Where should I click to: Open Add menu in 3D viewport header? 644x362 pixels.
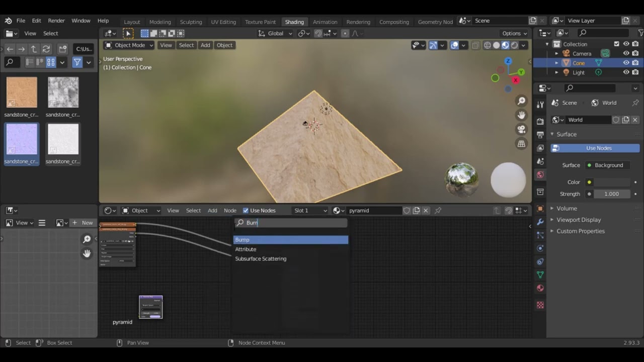click(205, 45)
